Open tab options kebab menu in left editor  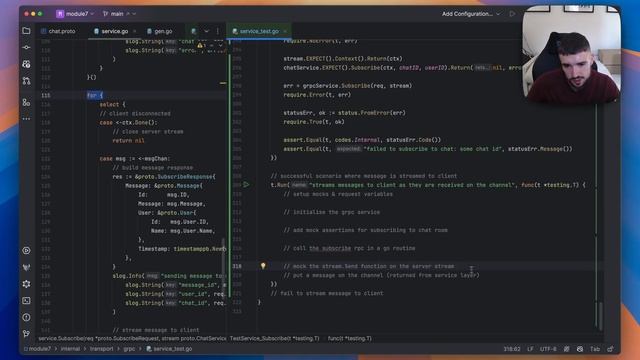click(218, 31)
